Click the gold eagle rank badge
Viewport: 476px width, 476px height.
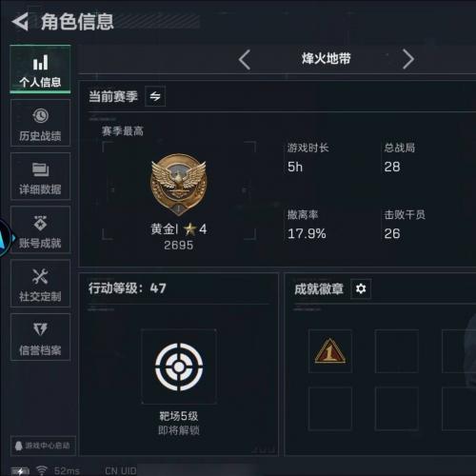(x=179, y=185)
